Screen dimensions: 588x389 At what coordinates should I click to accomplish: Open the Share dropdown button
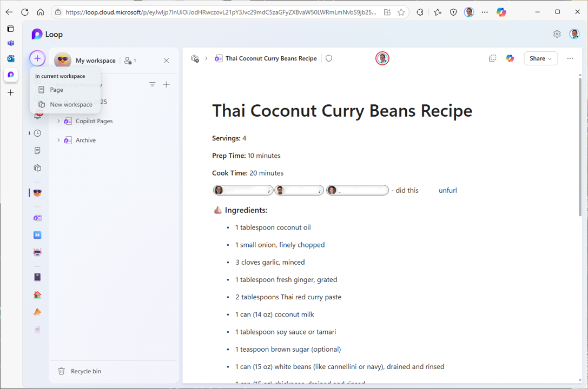click(x=540, y=58)
